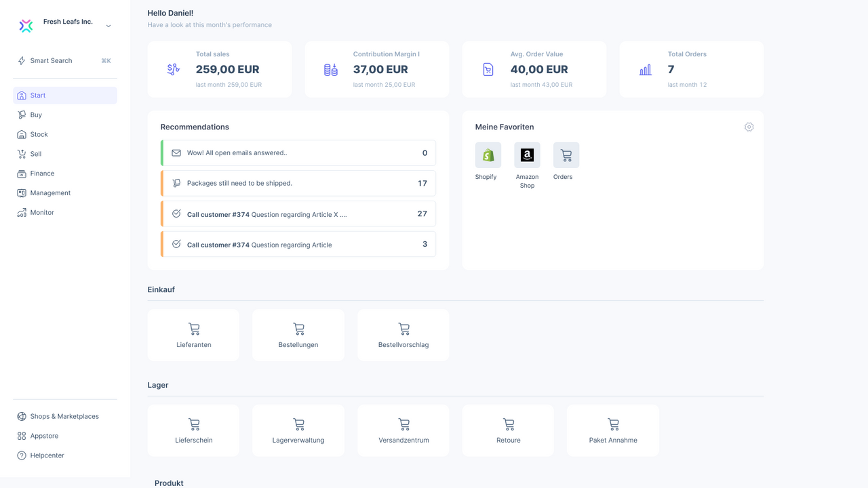Open the Shopify favorite shortcut
This screenshot has width=868, height=488.
(x=487, y=155)
